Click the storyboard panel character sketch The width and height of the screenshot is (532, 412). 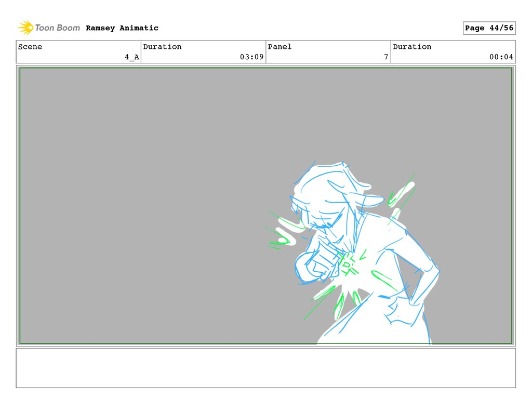click(353, 253)
